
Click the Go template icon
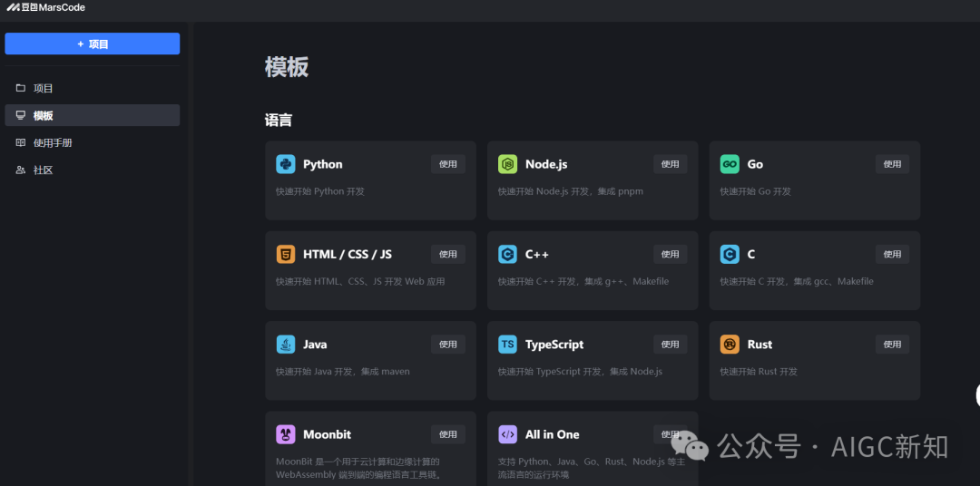pyautogui.click(x=730, y=164)
